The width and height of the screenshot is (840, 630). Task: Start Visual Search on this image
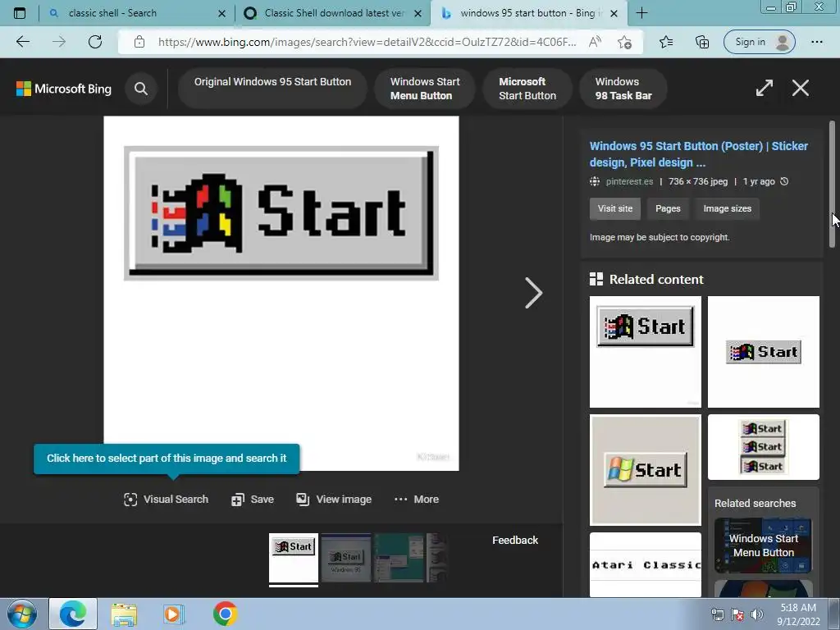(166, 500)
